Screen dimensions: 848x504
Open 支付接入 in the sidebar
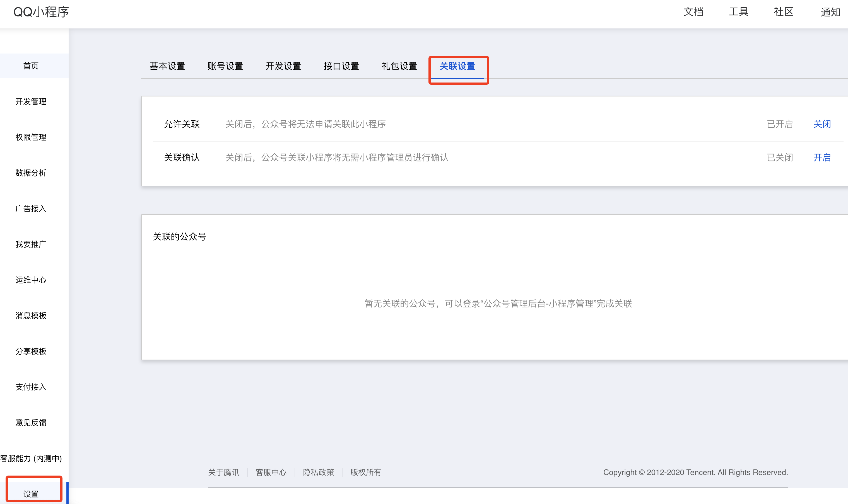(31, 387)
